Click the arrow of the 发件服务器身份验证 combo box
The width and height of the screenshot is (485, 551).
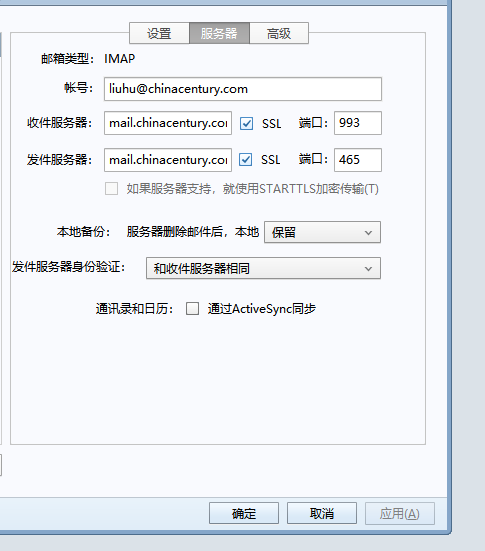[x=368, y=269]
